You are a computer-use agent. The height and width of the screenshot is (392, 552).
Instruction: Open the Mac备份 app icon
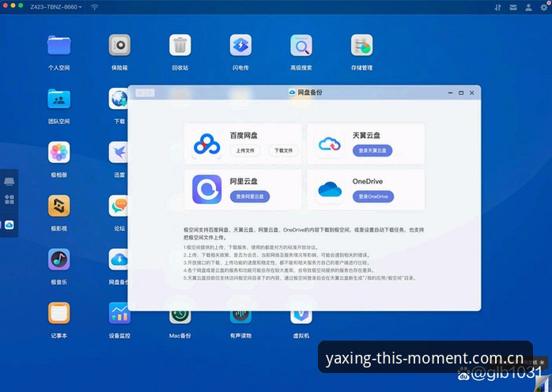click(180, 317)
